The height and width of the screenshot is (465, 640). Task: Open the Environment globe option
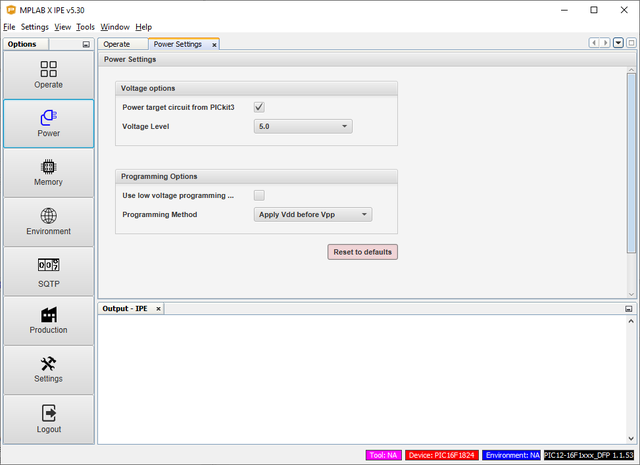pos(49,222)
